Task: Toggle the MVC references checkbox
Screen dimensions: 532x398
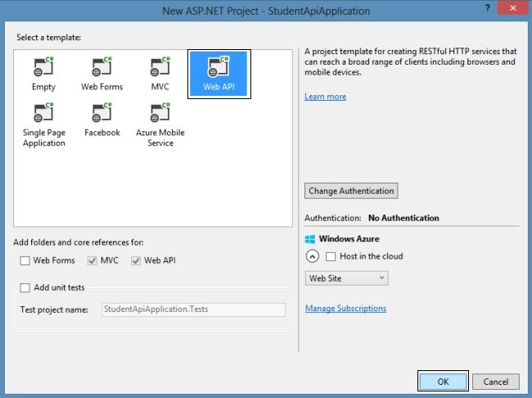Action: [92, 260]
